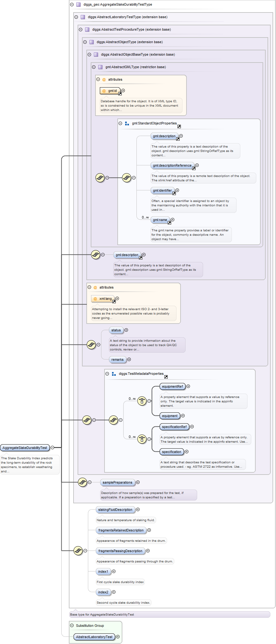Select the gml:id attribute box

point(110,91)
